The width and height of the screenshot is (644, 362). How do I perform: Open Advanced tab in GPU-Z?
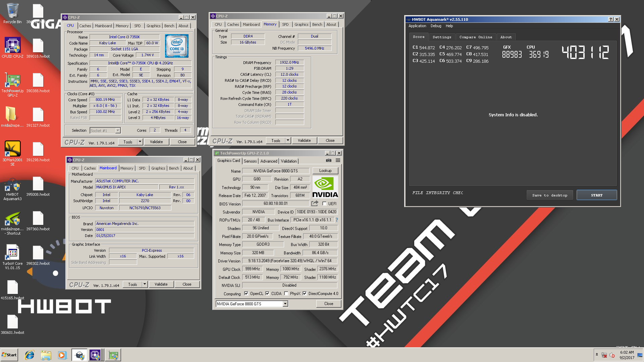269,161
